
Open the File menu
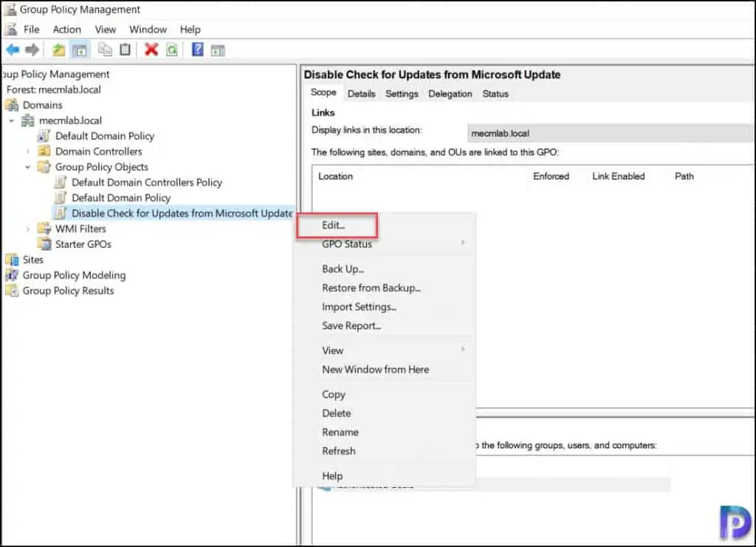tap(31, 30)
